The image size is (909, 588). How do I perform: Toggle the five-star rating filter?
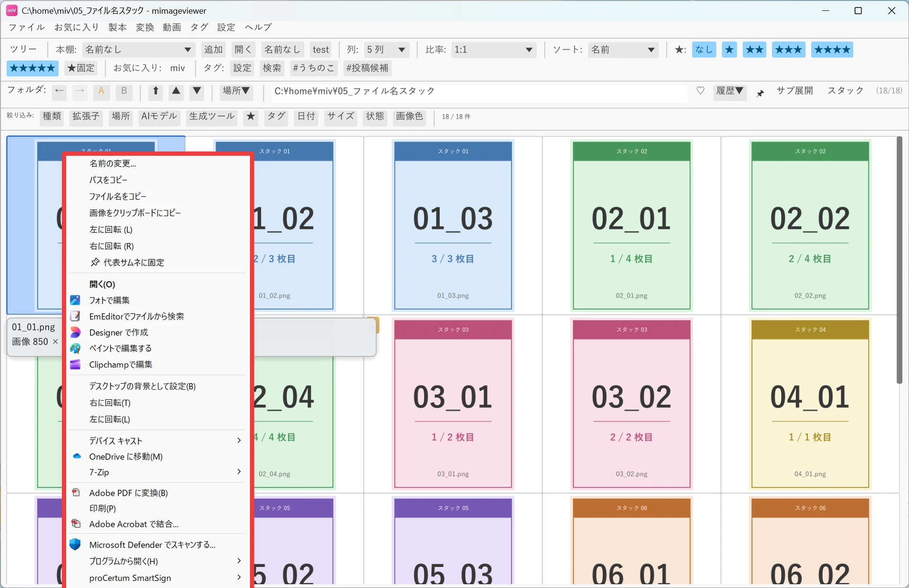33,68
